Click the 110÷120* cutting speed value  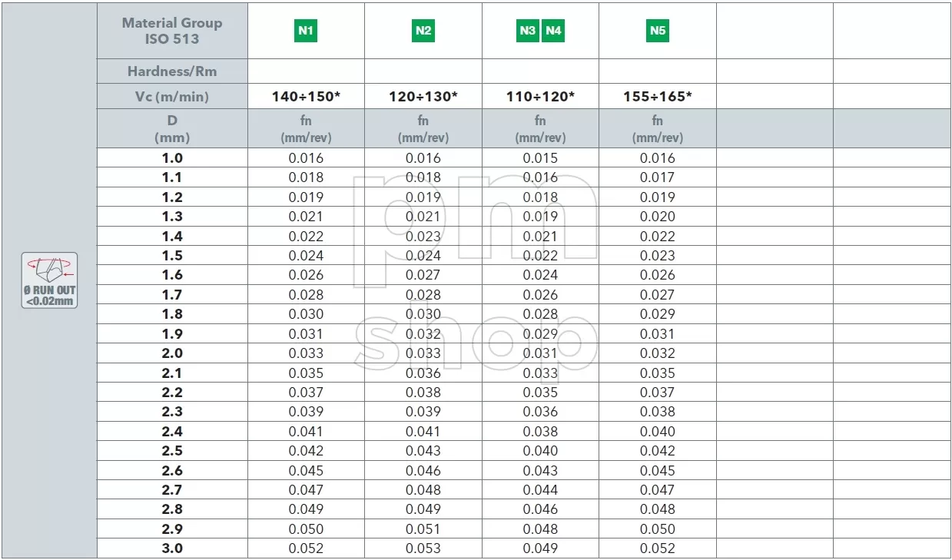click(540, 97)
